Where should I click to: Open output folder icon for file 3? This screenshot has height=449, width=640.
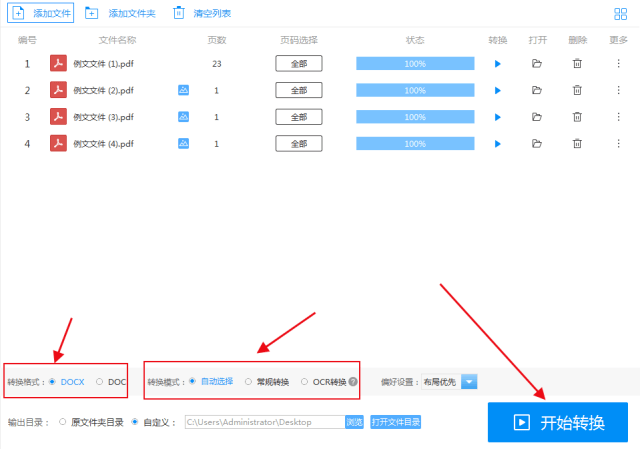[x=537, y=117]
